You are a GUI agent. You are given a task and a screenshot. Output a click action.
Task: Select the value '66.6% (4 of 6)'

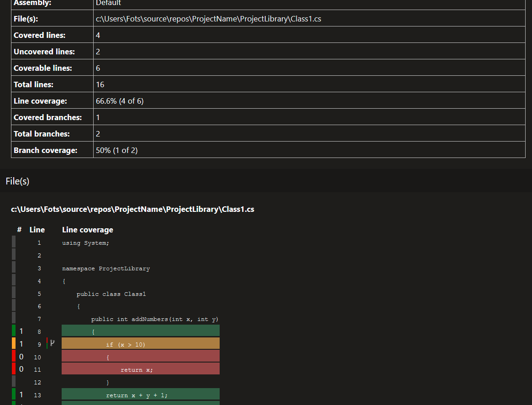(120, 101)
